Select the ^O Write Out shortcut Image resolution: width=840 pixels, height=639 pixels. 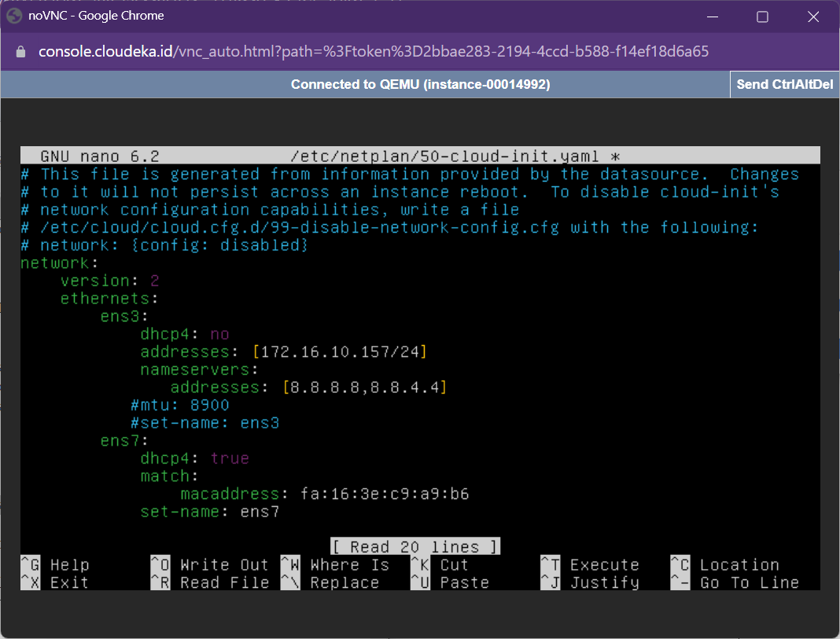pos(209,564)
